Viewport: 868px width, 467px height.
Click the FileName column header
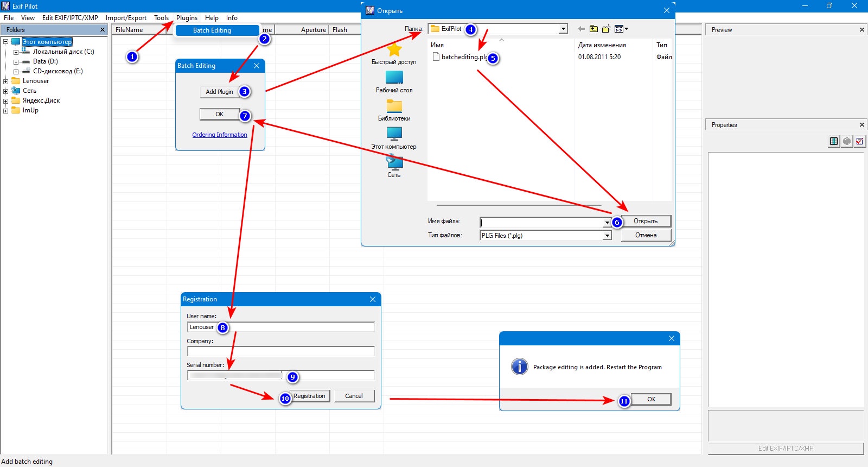point(139,30)
